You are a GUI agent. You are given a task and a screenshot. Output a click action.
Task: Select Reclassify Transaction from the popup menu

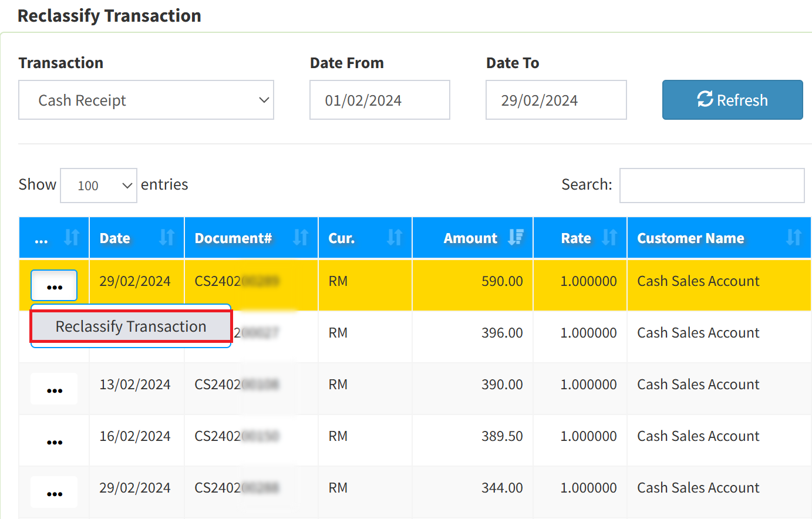coord(131,326)
